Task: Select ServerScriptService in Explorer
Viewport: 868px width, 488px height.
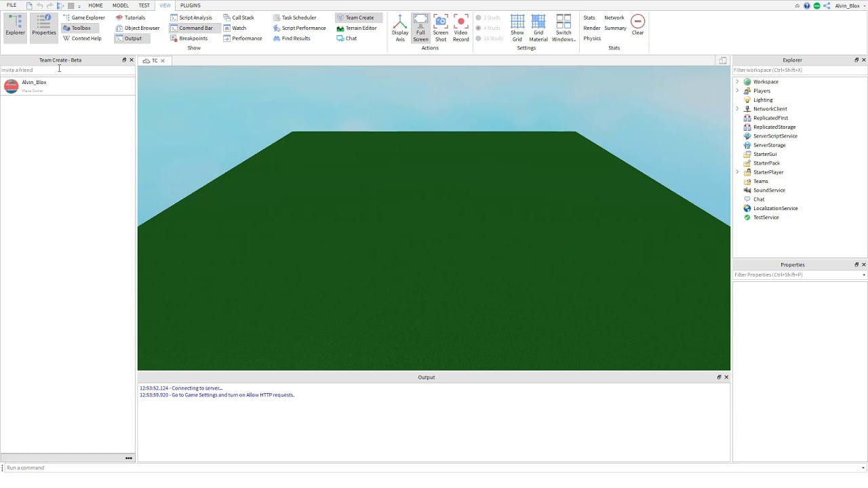Action: tap(774, 136)
